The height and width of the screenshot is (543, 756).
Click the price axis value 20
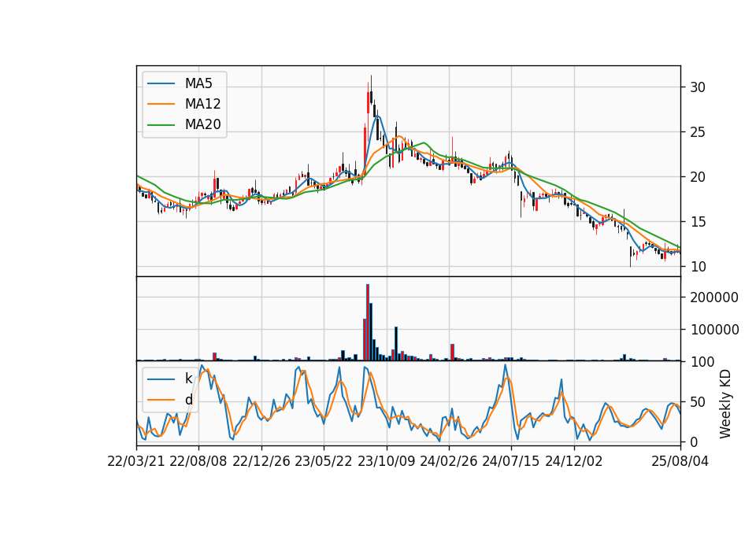698,177
